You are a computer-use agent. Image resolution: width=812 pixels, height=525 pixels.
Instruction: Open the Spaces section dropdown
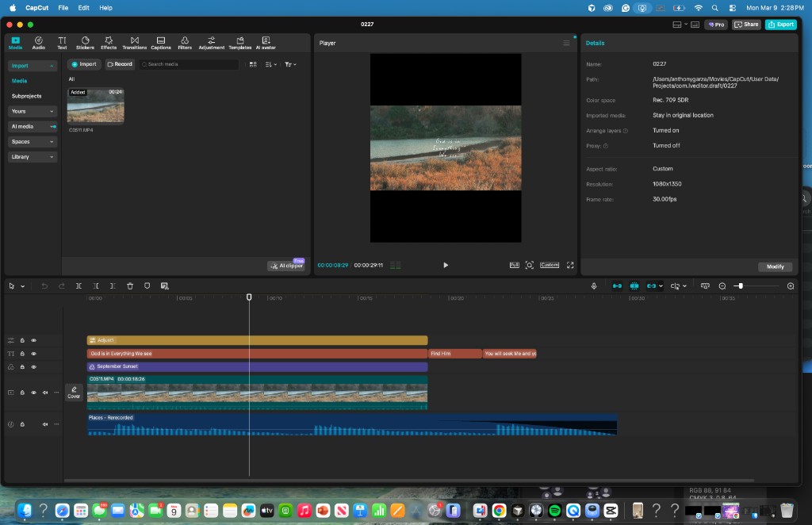coord(32,141)
